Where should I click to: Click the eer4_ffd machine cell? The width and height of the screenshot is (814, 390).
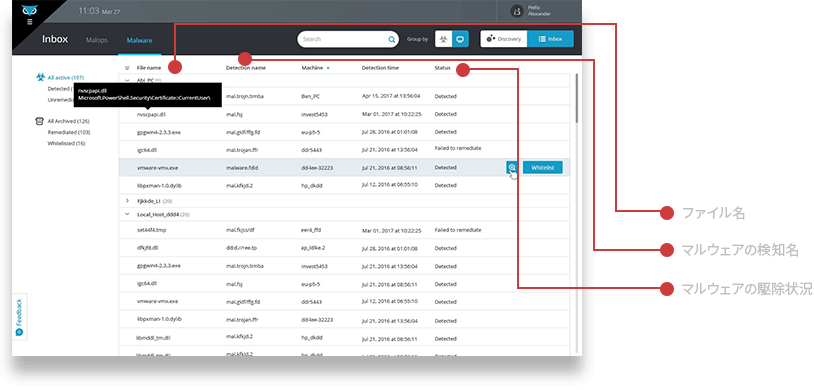pos(311,230)
